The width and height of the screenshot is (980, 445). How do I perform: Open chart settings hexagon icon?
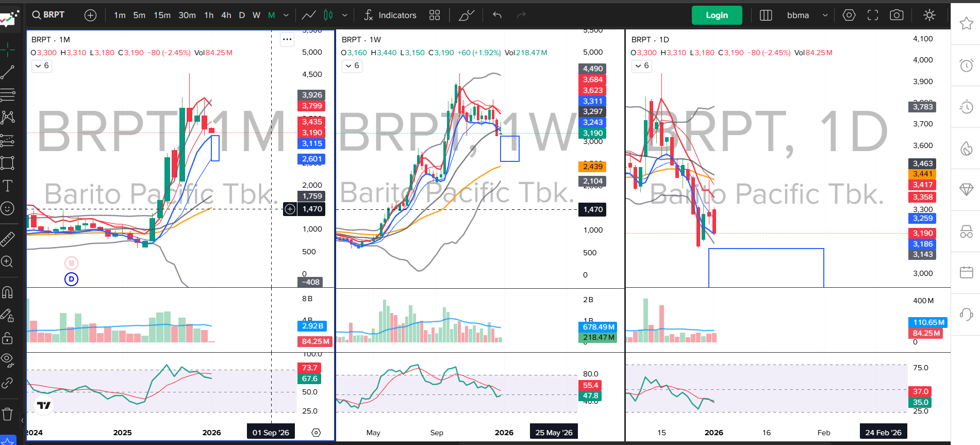coord(849,15)
